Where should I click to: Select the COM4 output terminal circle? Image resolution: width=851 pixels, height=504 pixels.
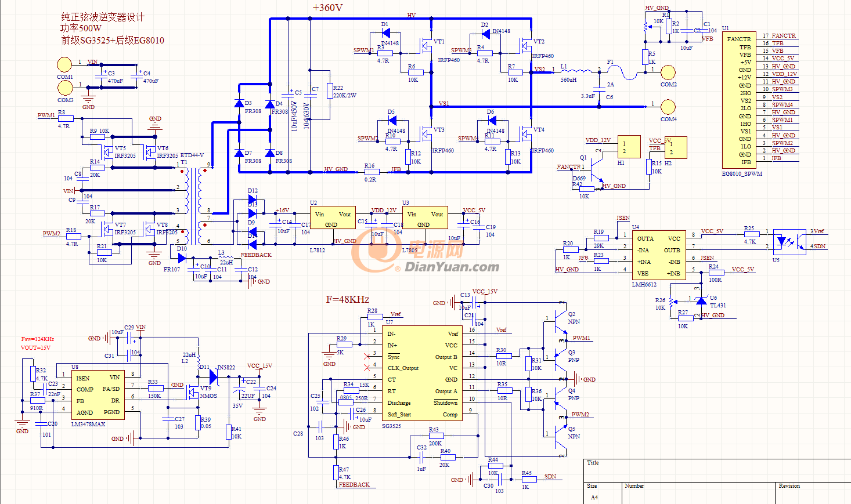tap(668, 107)
